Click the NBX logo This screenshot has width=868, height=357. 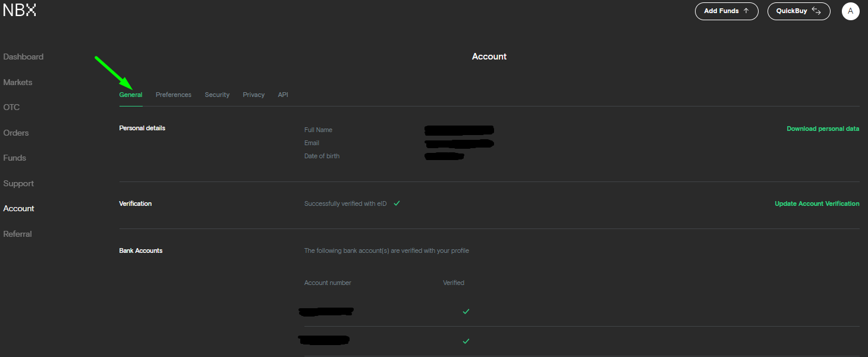click(x=20, y=10)
